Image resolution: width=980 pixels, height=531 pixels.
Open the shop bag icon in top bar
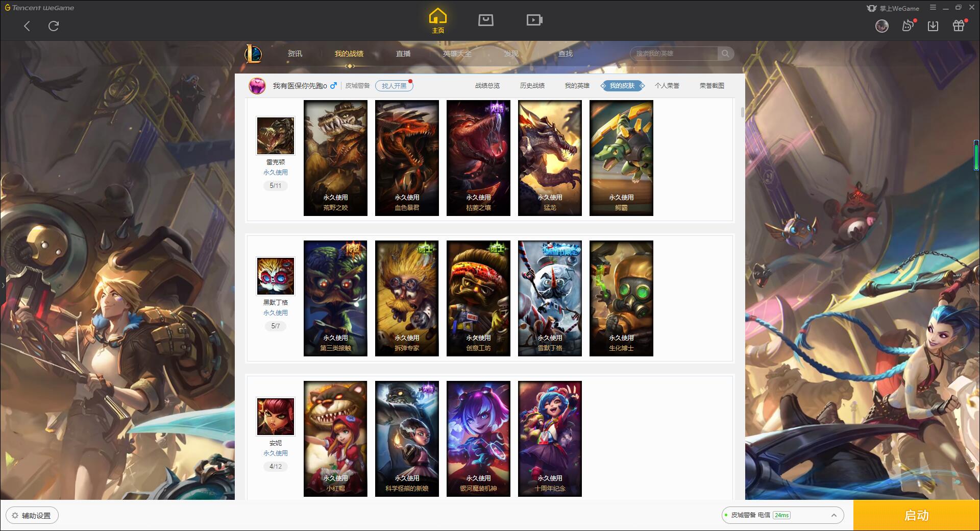(486, 20)
